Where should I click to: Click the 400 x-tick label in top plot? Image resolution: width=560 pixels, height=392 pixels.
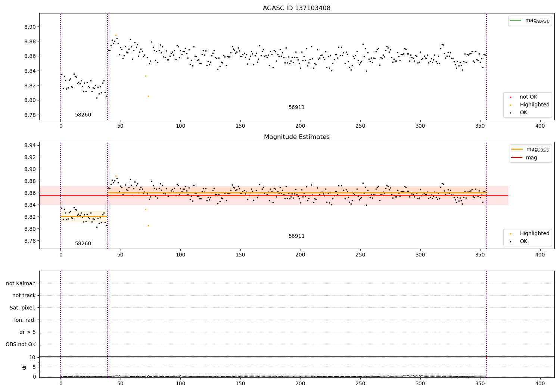point(540,126)
